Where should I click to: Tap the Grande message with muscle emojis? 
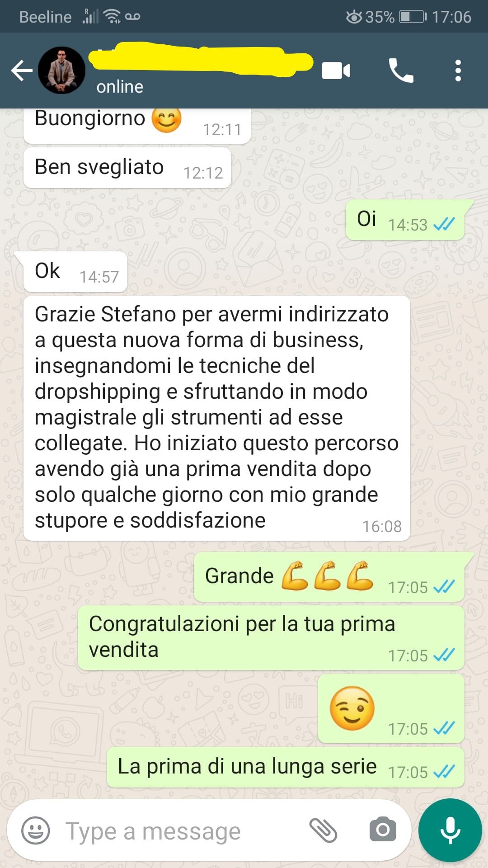(x=329, y=577)
